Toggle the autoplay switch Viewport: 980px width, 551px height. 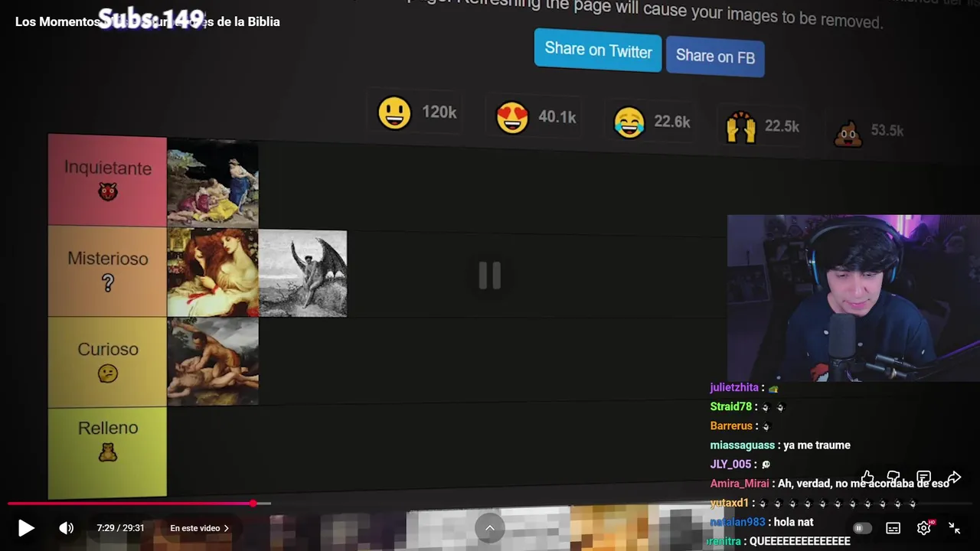click(862, 528)
